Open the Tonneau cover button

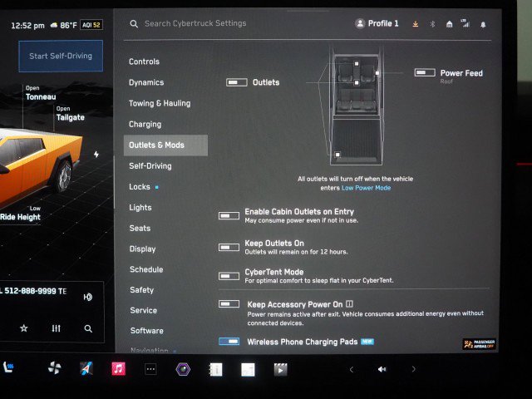coord(41,93)
